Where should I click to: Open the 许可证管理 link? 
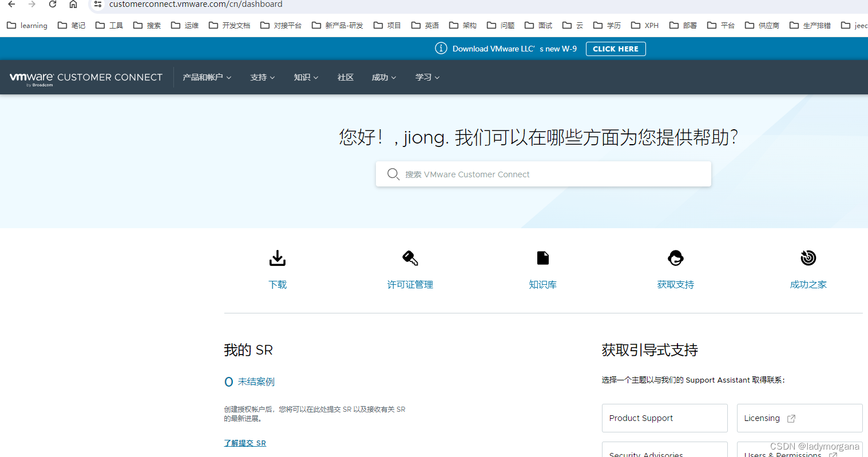pos(410,284)
